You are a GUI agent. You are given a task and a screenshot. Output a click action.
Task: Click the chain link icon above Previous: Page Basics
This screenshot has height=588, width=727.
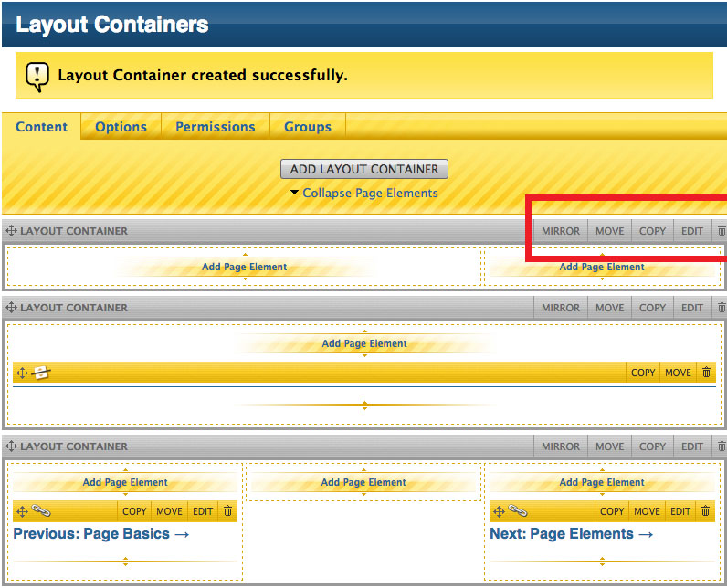click(41, 510)
